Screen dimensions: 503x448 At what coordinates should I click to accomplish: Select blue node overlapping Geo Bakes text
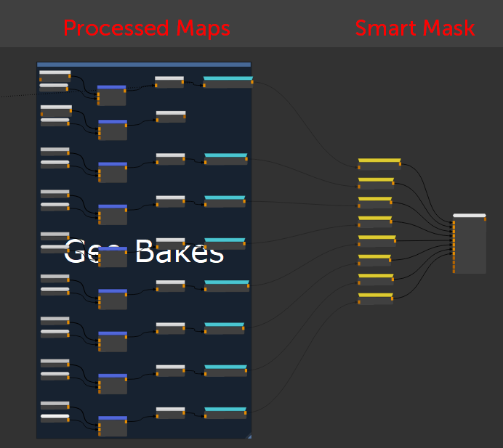point(112,257)
